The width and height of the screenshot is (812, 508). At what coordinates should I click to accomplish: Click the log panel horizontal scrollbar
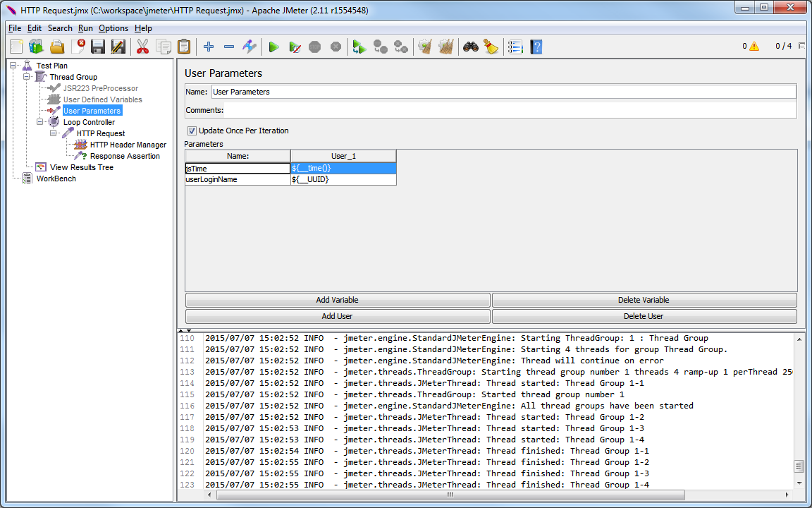pos(450,495)
